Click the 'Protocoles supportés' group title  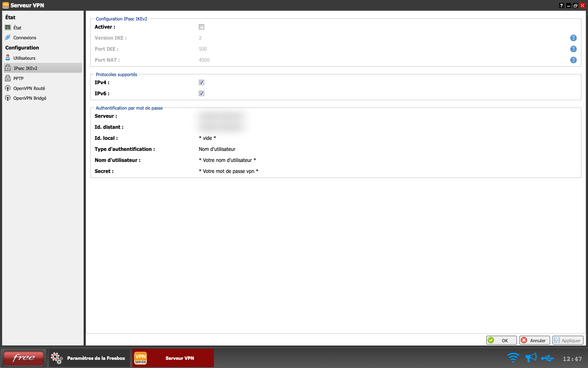point(116,74)
